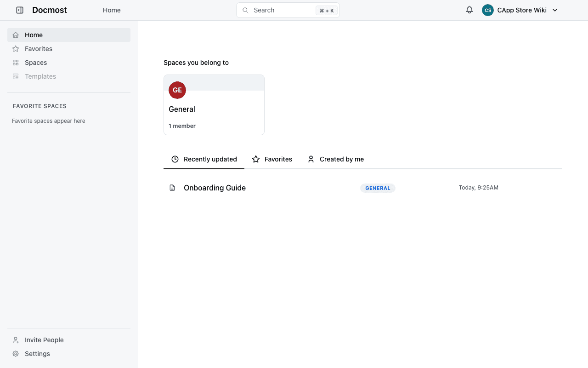Click the 'Favorite spaces appear here' text

(x=49, y=121)
